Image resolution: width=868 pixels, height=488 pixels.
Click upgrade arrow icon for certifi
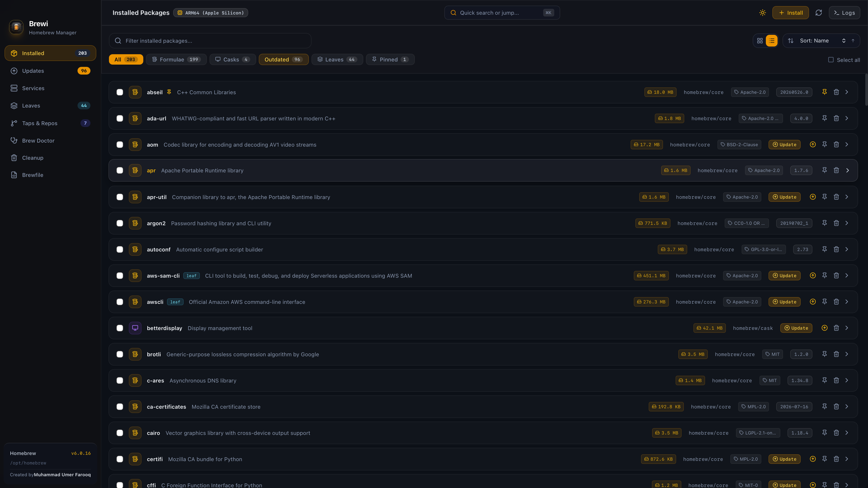[813, 459]
